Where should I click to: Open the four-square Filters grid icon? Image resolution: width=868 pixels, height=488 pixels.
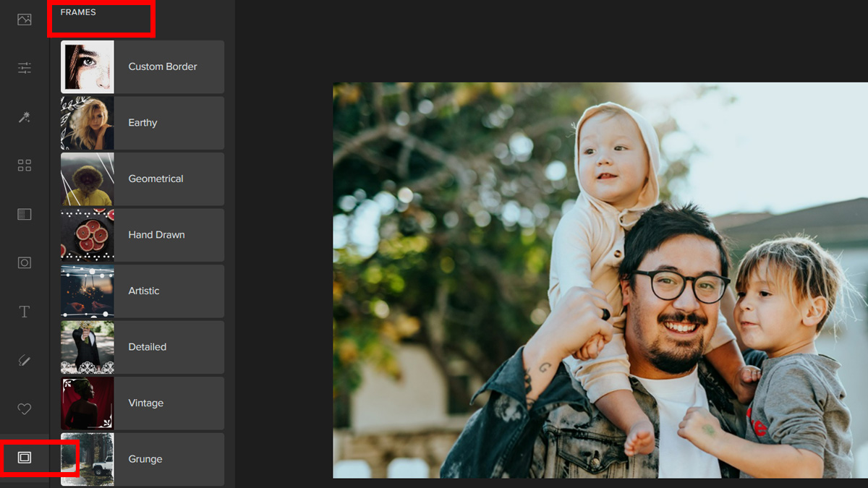pos(25,166)
